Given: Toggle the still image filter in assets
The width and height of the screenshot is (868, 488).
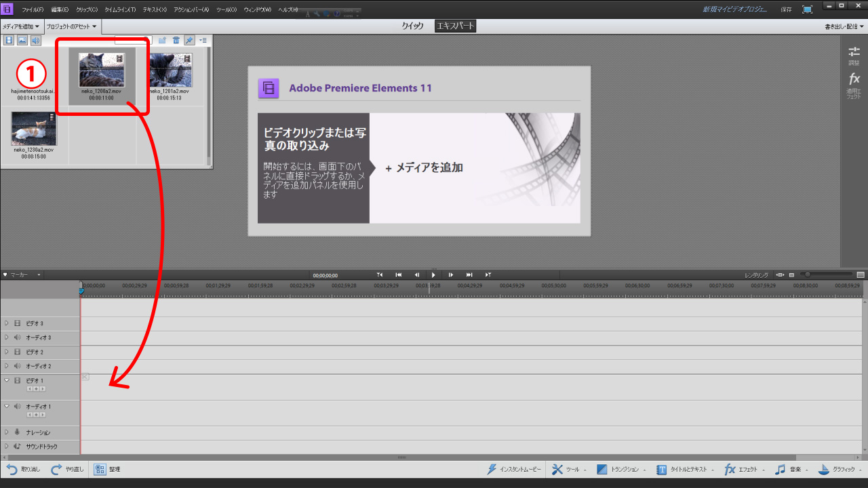Looking at the screenshot, I should pyautogui.click(x=22, y=41).
